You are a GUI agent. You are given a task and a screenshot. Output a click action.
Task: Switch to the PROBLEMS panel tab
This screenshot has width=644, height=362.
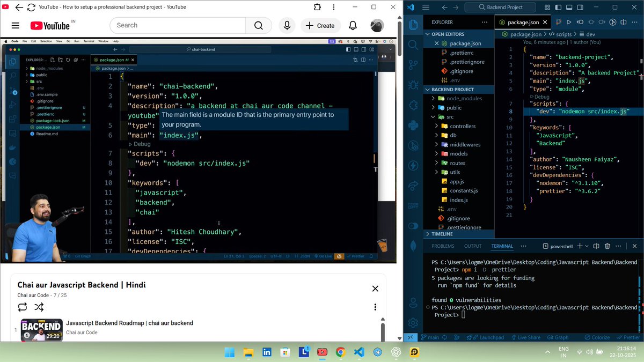(443, 246)
